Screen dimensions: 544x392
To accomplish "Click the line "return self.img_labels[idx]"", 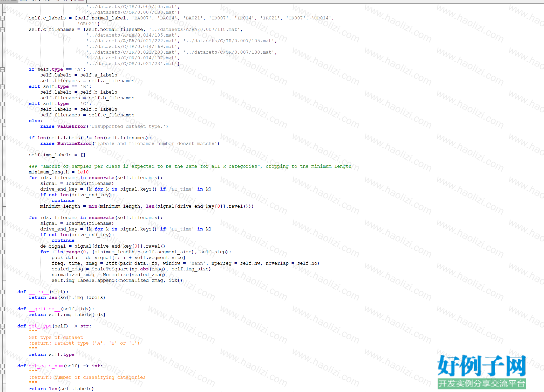I will tap(67, 315).
